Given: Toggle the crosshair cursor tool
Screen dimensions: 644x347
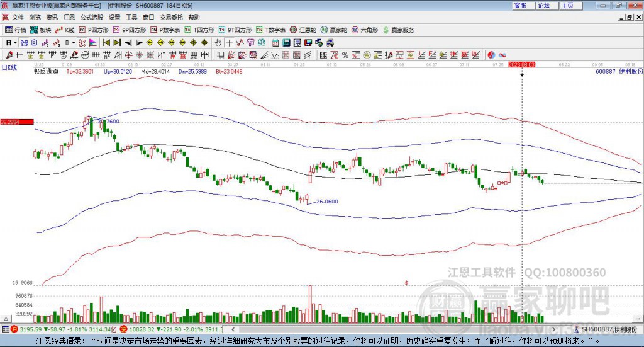Looking at the screenshot, I should (x=229, y=43).
